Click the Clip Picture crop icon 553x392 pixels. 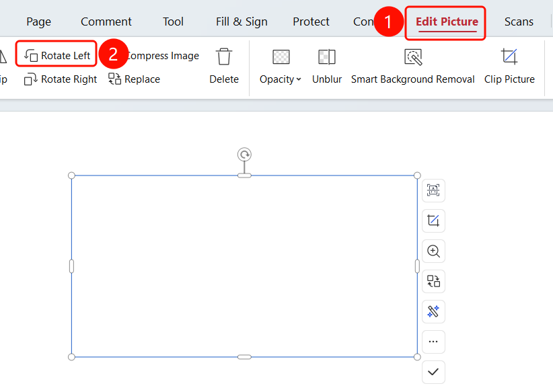pos(509,56)
